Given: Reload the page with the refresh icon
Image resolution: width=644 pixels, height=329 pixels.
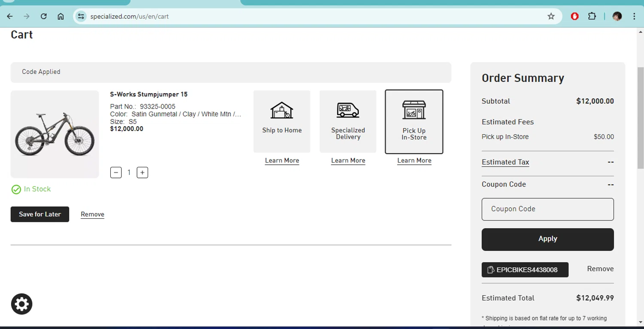Looking at the screenshot, I should [43, 16].
